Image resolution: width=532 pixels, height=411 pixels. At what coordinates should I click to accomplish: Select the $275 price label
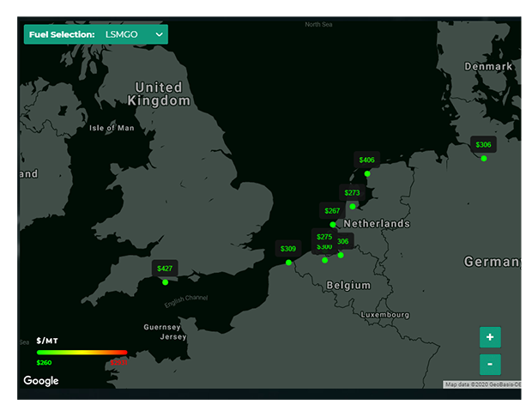[x=324, y=237]
